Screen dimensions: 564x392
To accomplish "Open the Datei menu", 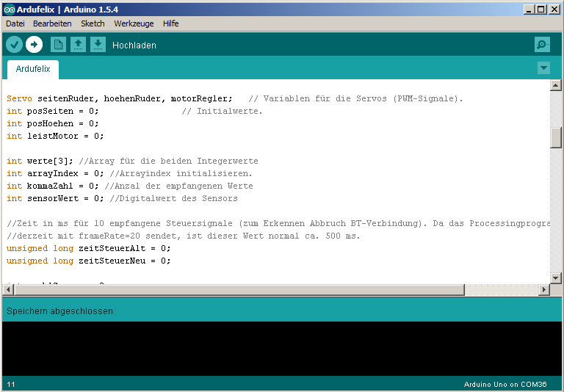I will (15, 23).
